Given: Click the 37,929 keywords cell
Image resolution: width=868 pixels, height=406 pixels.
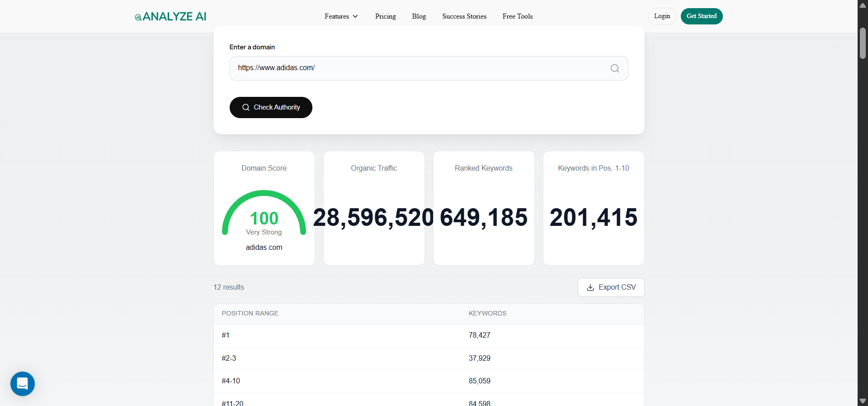Looking at the screenshot, I should (x=479, y=358).
